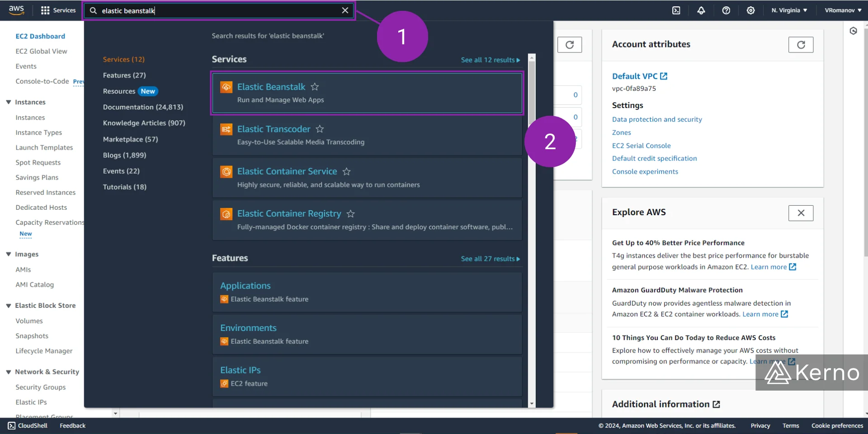Open Elastic Container Registry result
The image size is (868, 434).
click(289, 213)
